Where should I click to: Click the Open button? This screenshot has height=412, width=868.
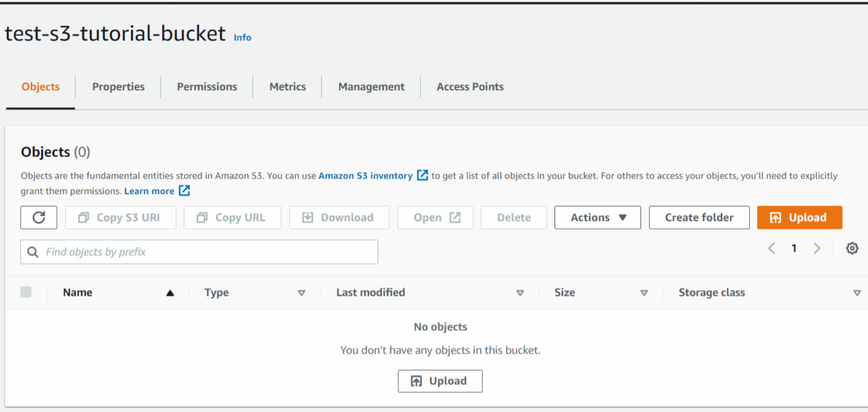[435, 218]
